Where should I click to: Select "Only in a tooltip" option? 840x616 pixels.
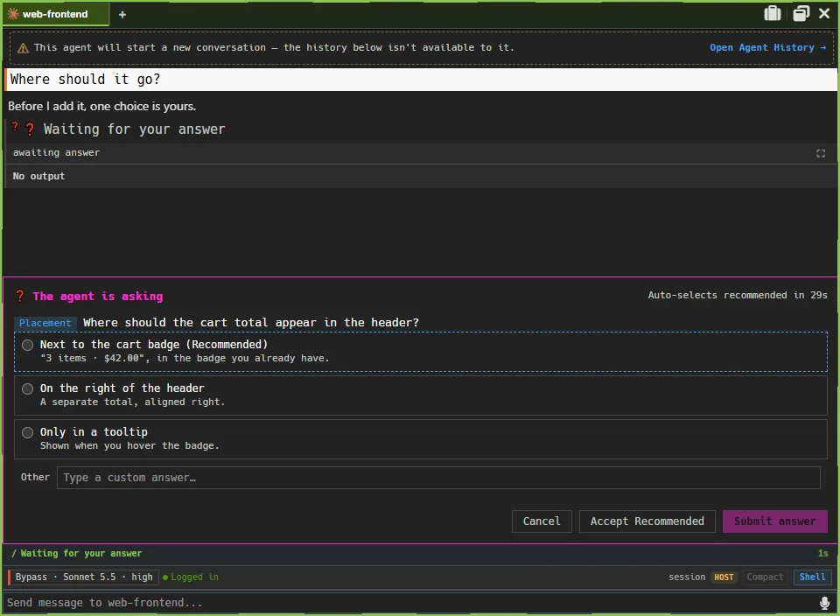click(x=421, y=439)
